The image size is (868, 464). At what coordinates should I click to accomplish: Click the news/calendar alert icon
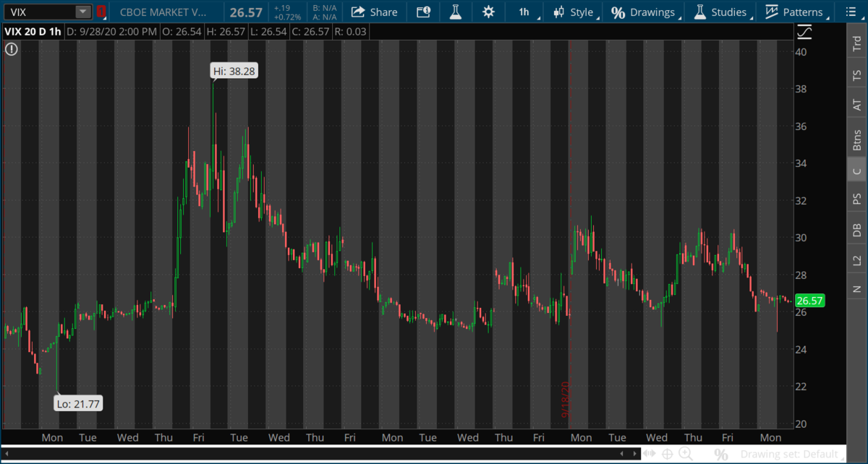(x=423, y=12)
